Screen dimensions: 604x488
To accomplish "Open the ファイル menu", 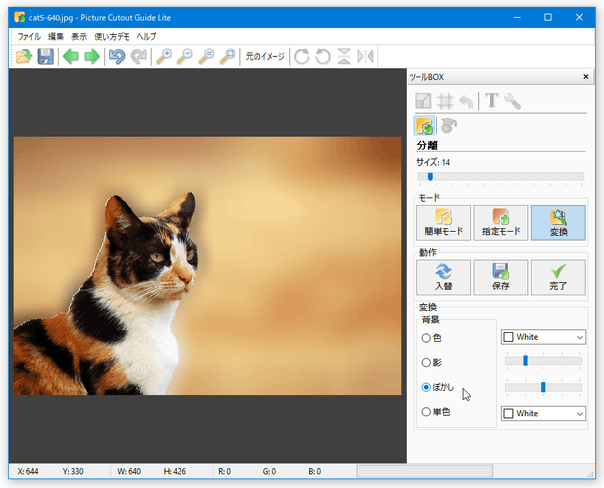I will 29,37.
